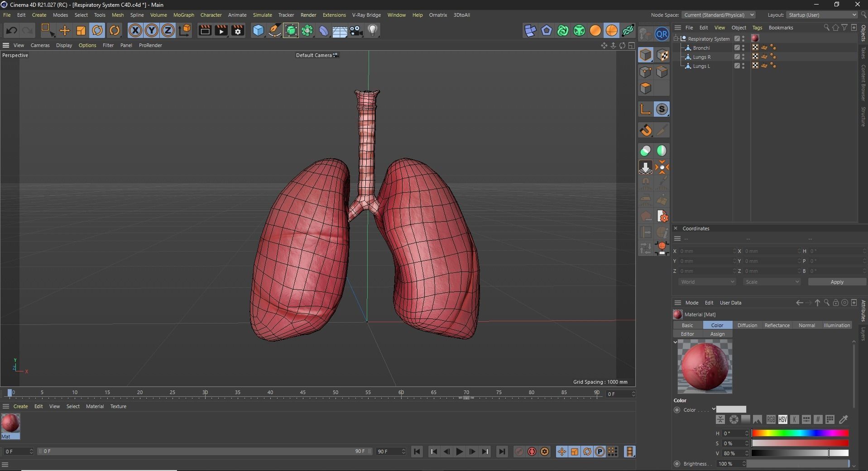Toggle the Enable Snap S icon
The width and height of the screenshot is (868, 471).
point(662,109)
